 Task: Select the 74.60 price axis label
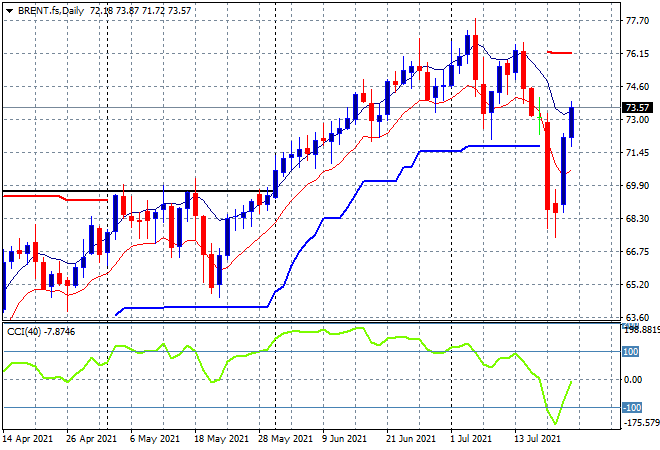tap(637, 87)
